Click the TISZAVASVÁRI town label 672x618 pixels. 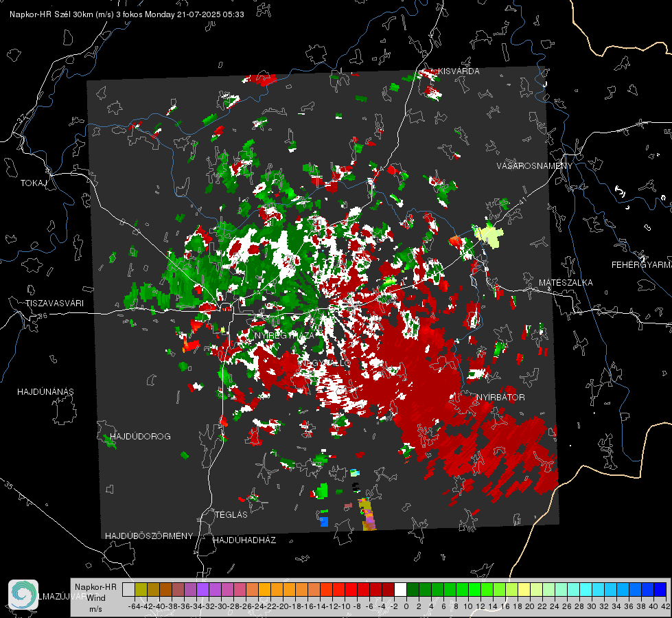(x=55, y=304)
